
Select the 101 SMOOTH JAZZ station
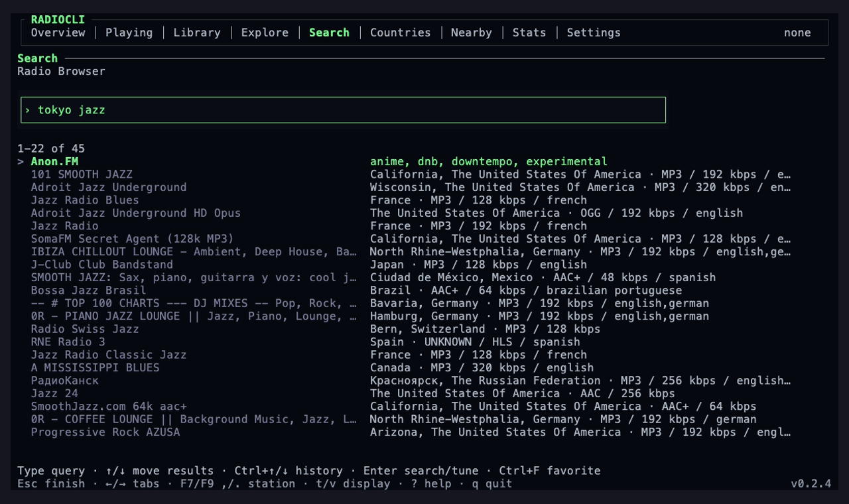(82, 174)
